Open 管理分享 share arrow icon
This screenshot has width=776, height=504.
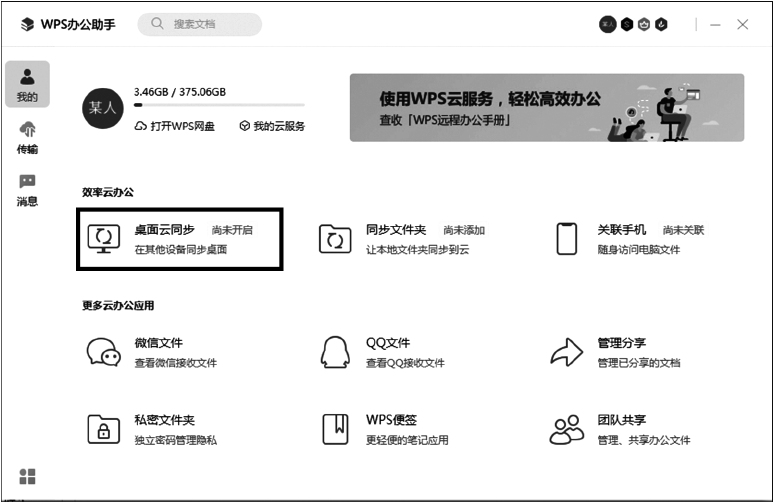pos(567,352)
